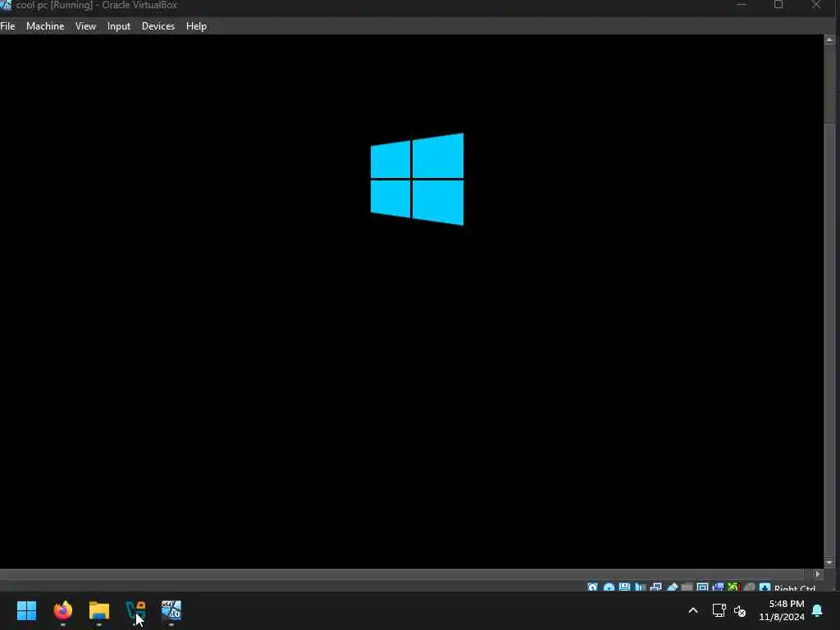Open the Windows Start menu
This screenshot has width=840, height=630.
[x=27, y=610]
